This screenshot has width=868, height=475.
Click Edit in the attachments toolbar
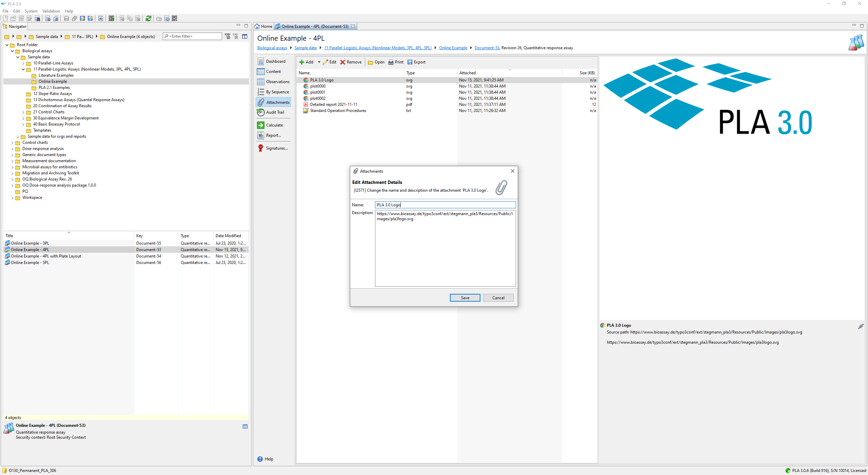330,62
